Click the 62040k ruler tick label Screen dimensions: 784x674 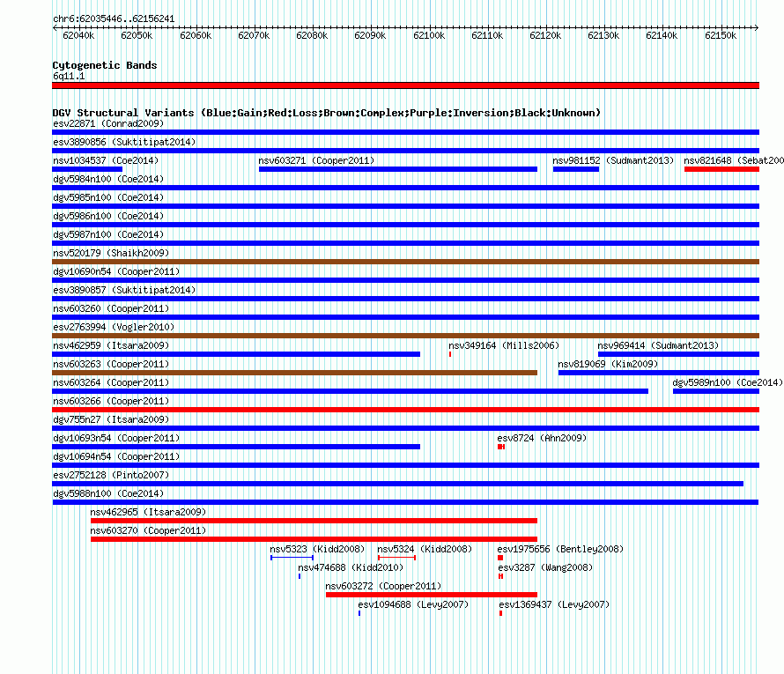pos(78,35)
